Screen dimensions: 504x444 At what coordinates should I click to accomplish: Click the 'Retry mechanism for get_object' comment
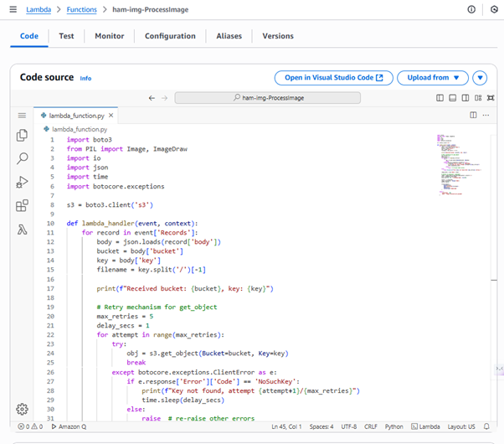157,307
